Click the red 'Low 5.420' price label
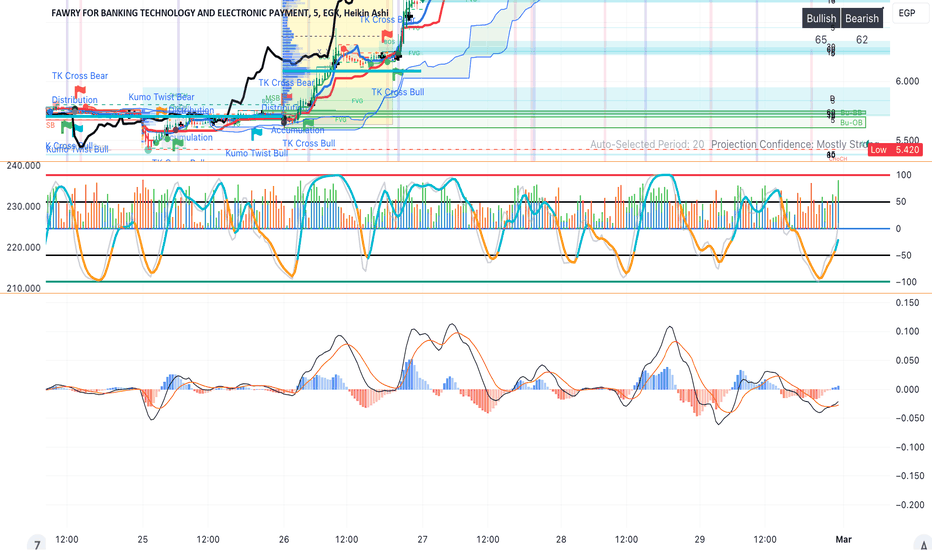This screenshot has width=932, height=550. click(x=895, y=150)
